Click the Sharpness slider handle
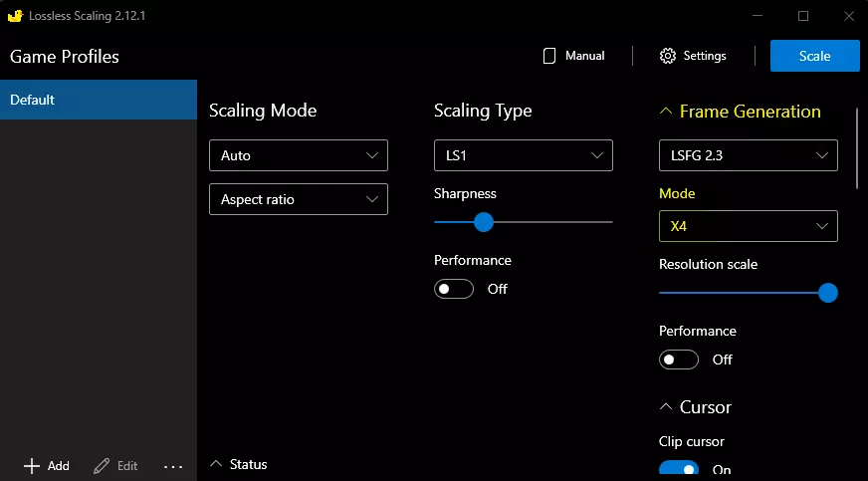Viewport: 868px width, 481px height. (484, 222)
